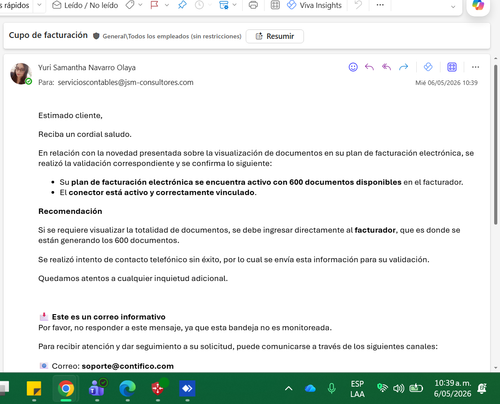Screen dimensions: 500x404
Task: React to the message with the smiley icon
Action: tap(353, 67)
